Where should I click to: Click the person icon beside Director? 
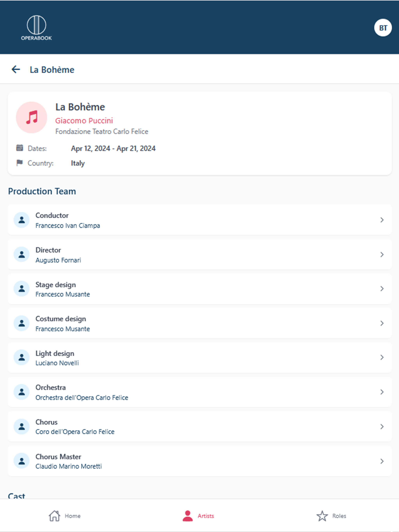click(22, 255)
